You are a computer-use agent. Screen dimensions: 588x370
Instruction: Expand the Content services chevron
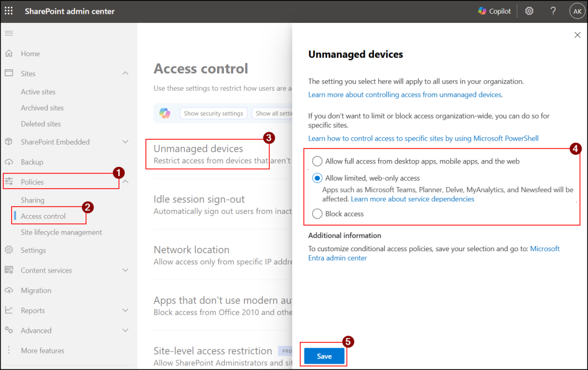point(126,270)
